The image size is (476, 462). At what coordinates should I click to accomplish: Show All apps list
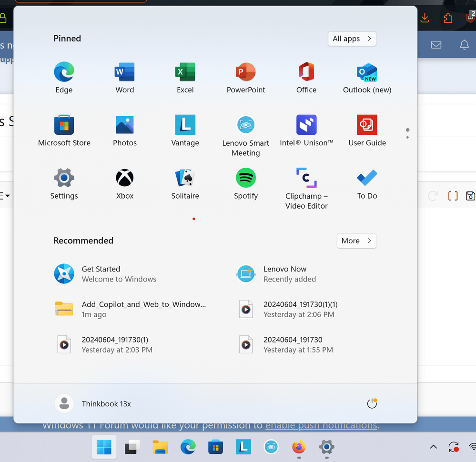tap(352, 39)
